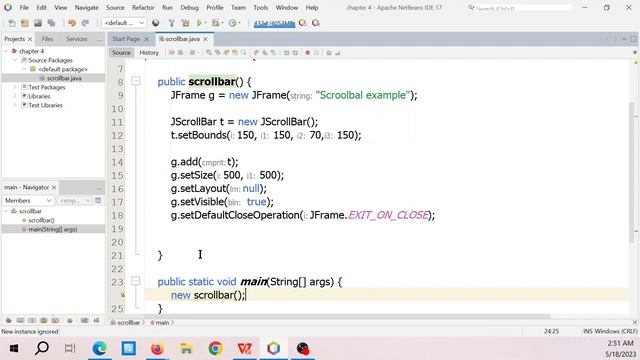This screenshot has width=640, height=360.
Task: Toggle fully qualified names navigator filter
Action: point(70,320)
